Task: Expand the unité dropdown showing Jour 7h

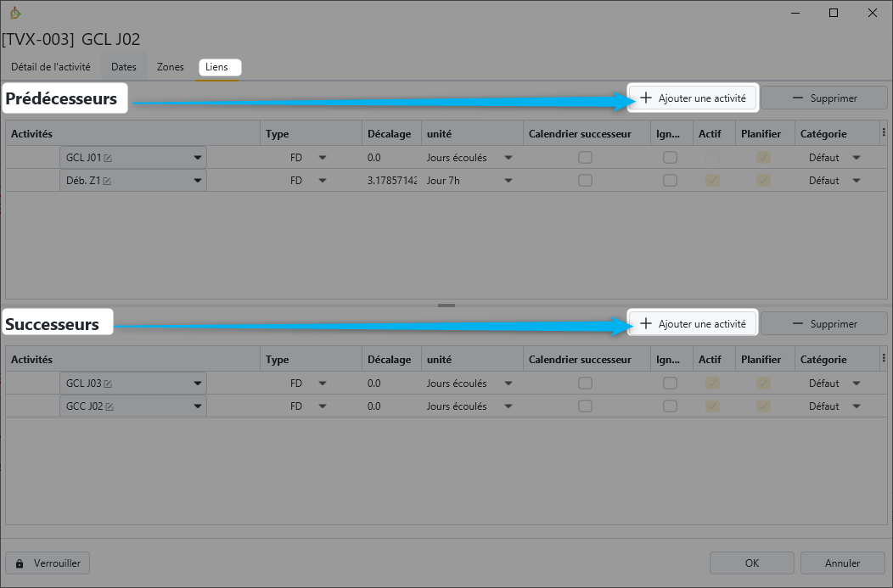Action: (x=508, y=181)
